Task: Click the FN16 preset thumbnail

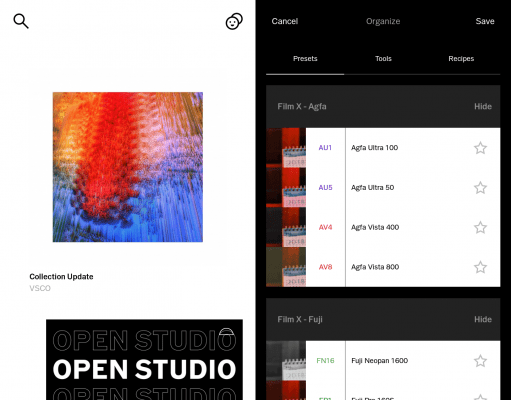Action: (x=286, y=361)
